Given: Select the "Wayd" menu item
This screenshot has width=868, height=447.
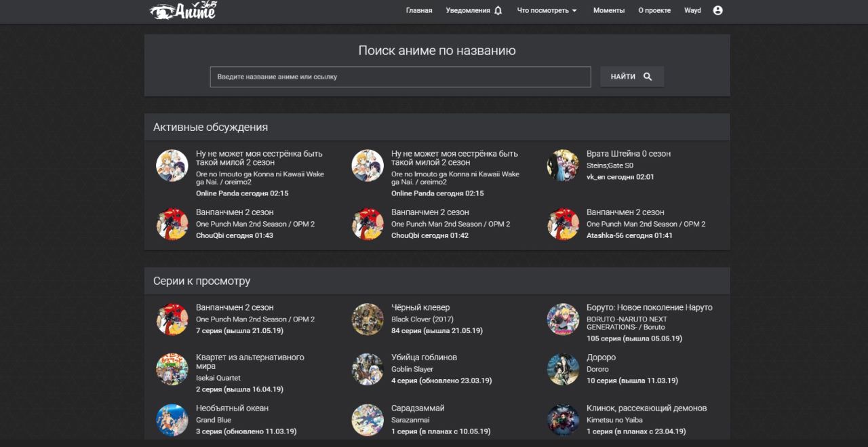Looking at the screenshot, I should click(692, 10).
